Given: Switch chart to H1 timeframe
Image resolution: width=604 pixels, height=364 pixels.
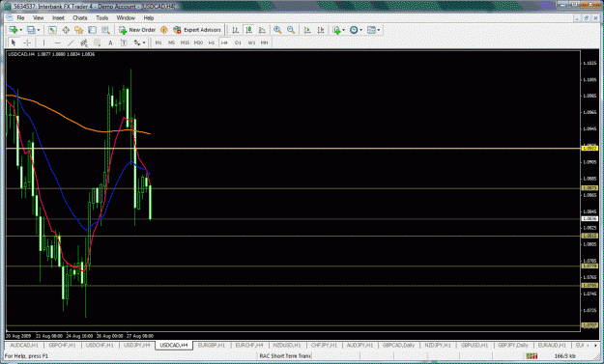Looking at the screenshot, I should (x=211, y=42).
